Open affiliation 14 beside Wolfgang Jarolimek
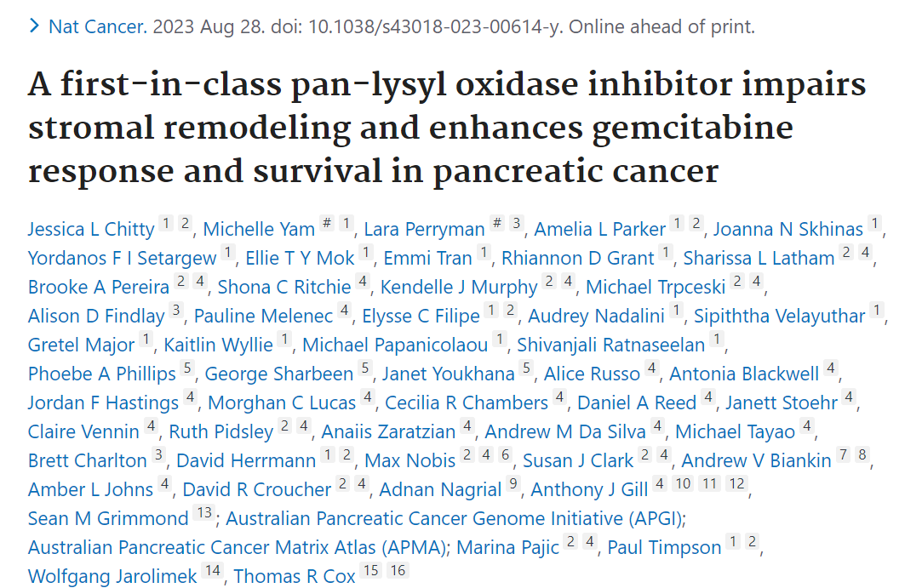This screenshot has width=922, height=588. click(212, 570)
